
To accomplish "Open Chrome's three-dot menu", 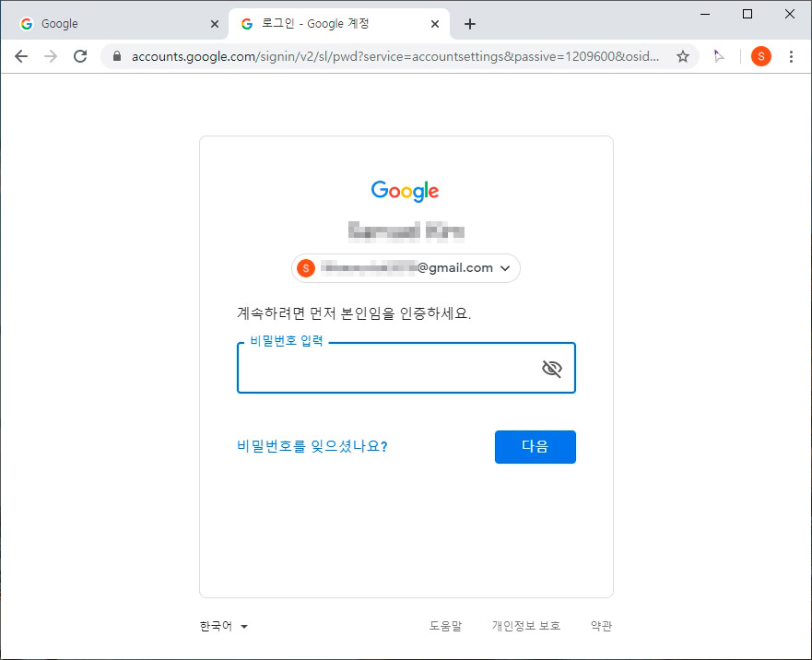I will (x=791, y=56).
